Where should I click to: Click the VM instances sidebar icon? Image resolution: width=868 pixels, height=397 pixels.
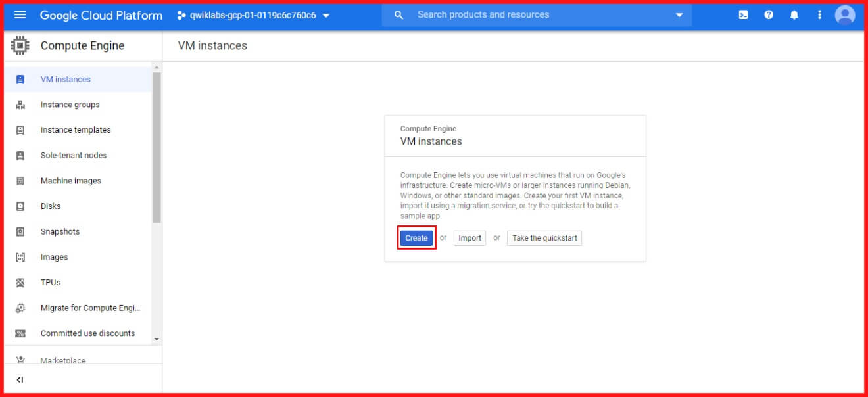20,80
